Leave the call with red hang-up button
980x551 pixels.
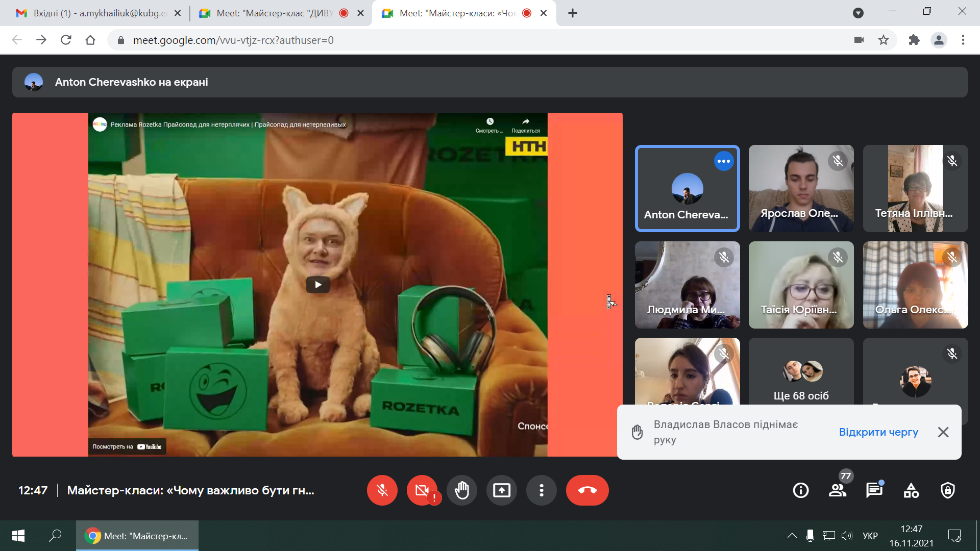[587, 490]
